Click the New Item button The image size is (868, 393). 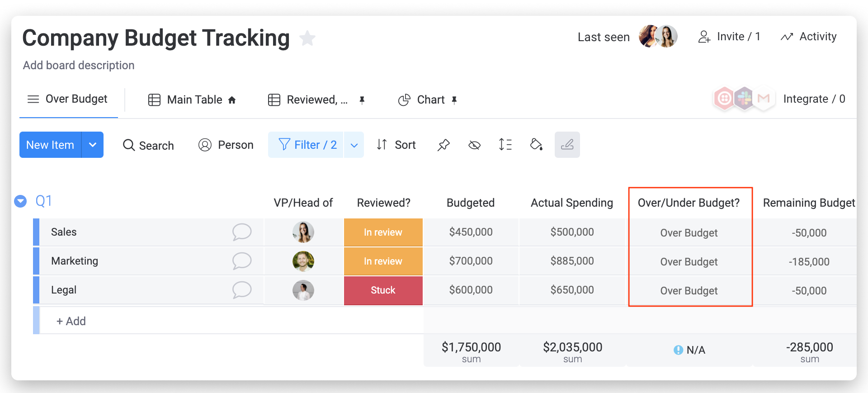tap(50, 145)
